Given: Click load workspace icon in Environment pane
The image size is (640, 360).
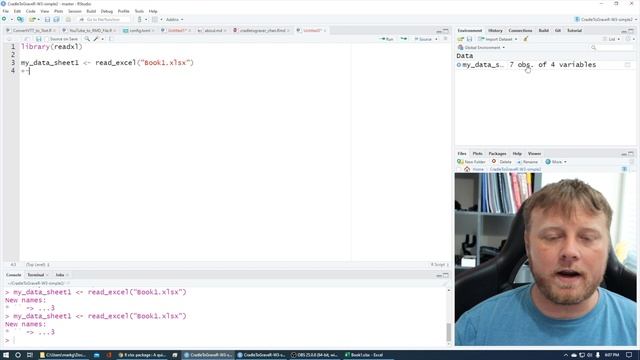Looking at the screenshot, I should (x=461, y=39).
